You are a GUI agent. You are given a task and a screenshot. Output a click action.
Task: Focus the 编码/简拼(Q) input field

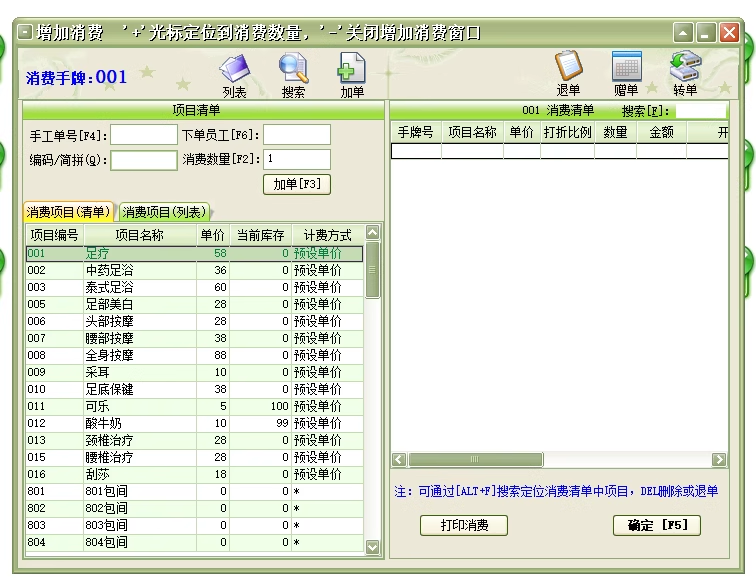[x=144, y=160]
